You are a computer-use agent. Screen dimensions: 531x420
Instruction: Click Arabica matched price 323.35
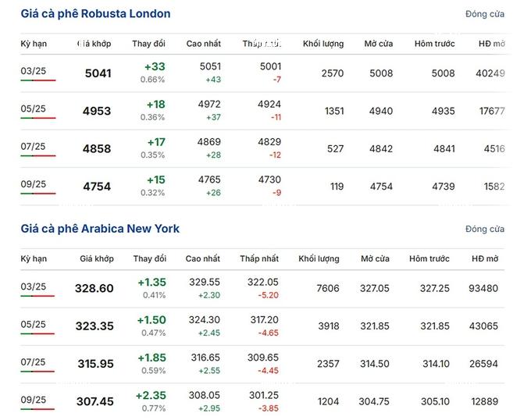[94, 326]
